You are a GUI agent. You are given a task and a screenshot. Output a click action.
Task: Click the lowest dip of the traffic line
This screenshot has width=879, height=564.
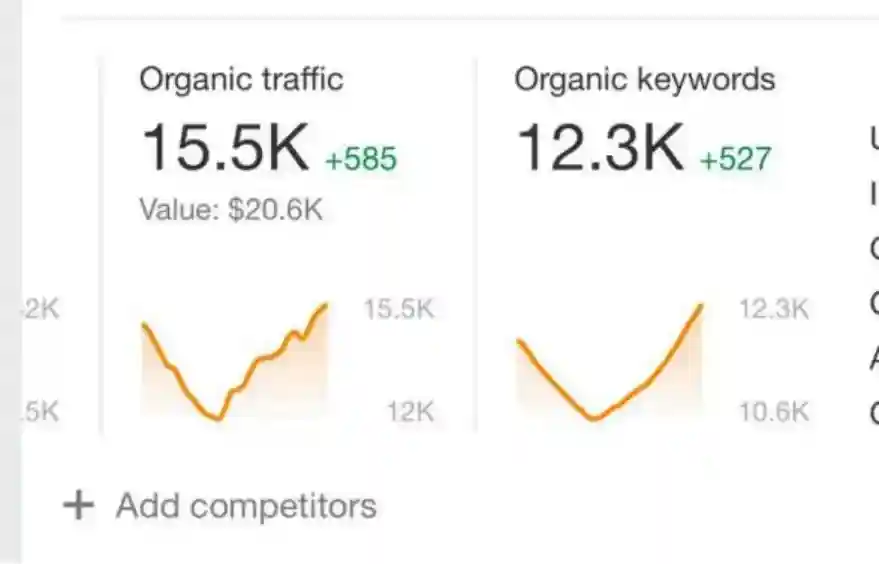coord(217,418)
